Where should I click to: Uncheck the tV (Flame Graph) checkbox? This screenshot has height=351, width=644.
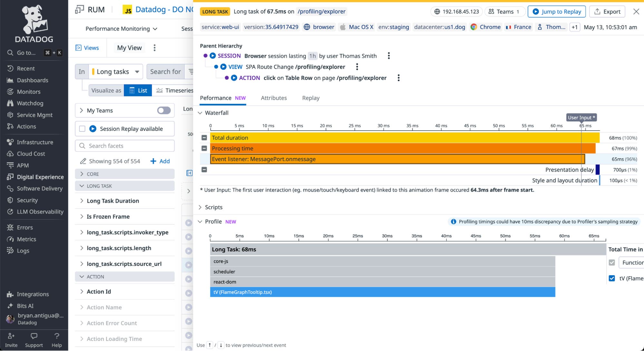click(611, 278)
